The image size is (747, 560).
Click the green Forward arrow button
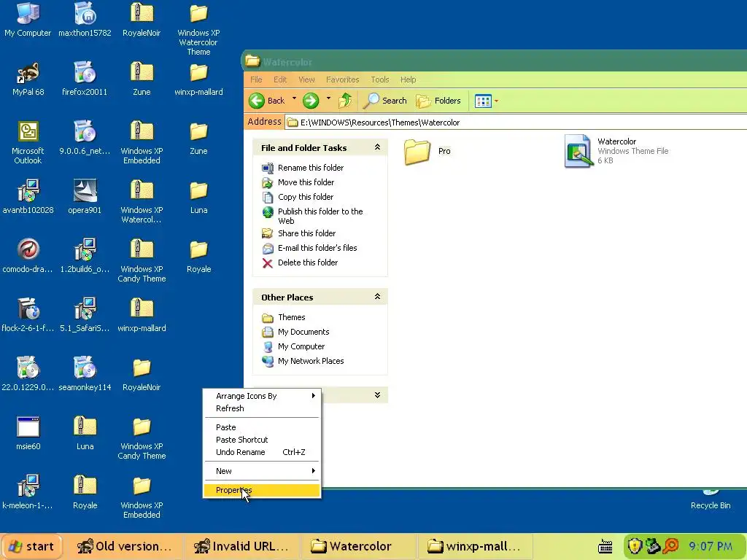pos(311,101)
